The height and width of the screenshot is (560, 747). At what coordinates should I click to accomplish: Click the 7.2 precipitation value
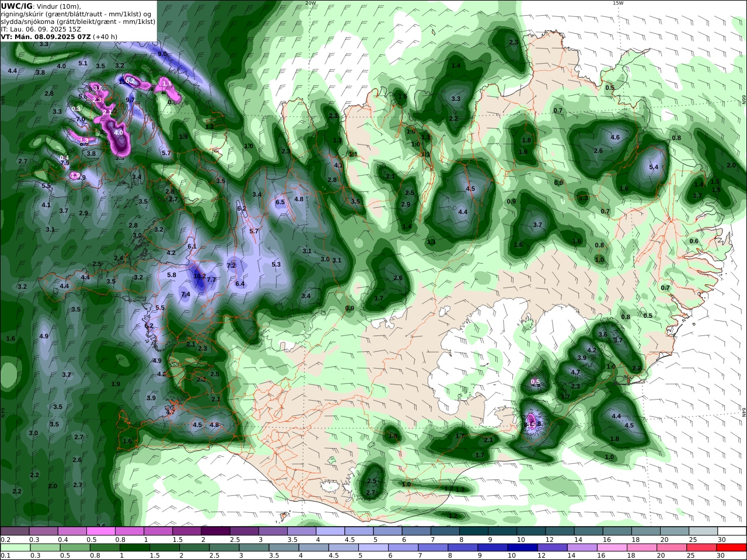click(231, 265)
